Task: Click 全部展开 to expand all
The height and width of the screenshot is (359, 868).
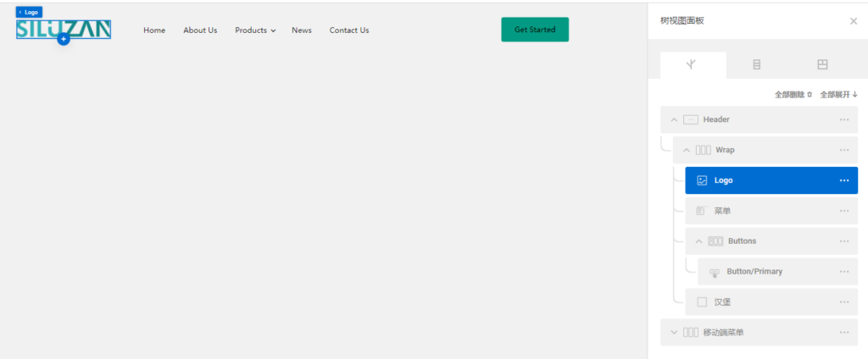Action: [838, 95]
